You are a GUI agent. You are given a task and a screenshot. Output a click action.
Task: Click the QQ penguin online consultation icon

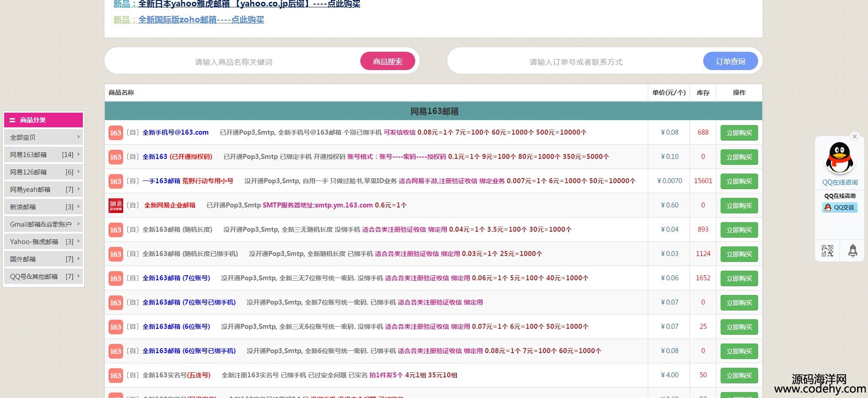tap(840, 158)
